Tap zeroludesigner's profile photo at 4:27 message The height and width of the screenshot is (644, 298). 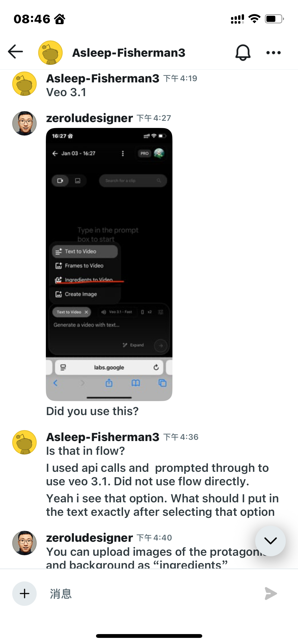coord(24,123)
